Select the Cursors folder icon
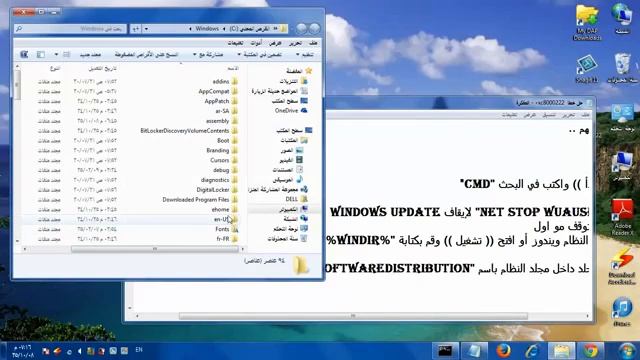The width and height of the screenshot is (640, 360). pos(235,160)
